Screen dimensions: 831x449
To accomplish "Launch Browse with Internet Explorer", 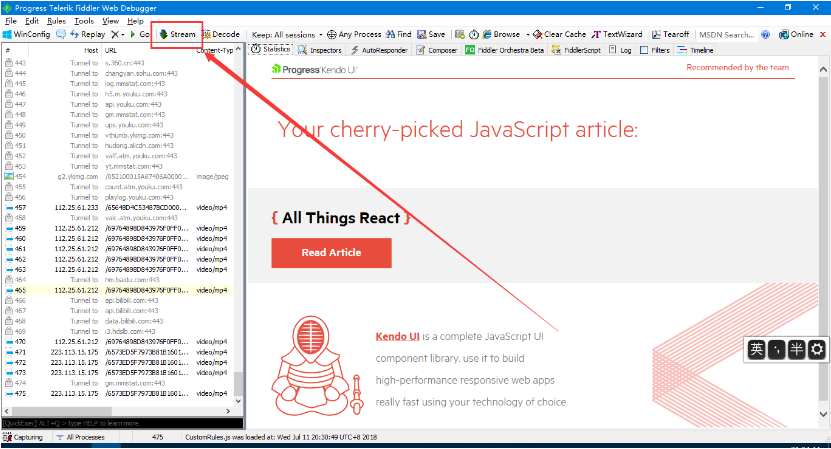I will click(501, 34).
